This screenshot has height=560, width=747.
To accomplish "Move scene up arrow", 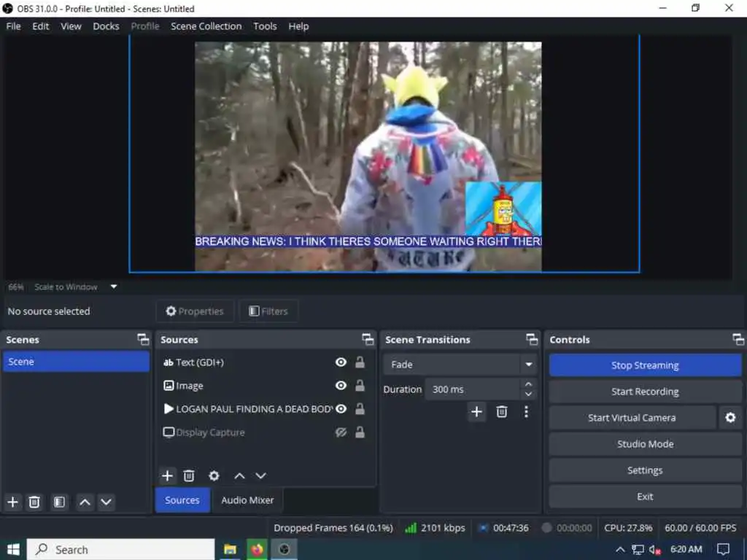I will 85,502.
